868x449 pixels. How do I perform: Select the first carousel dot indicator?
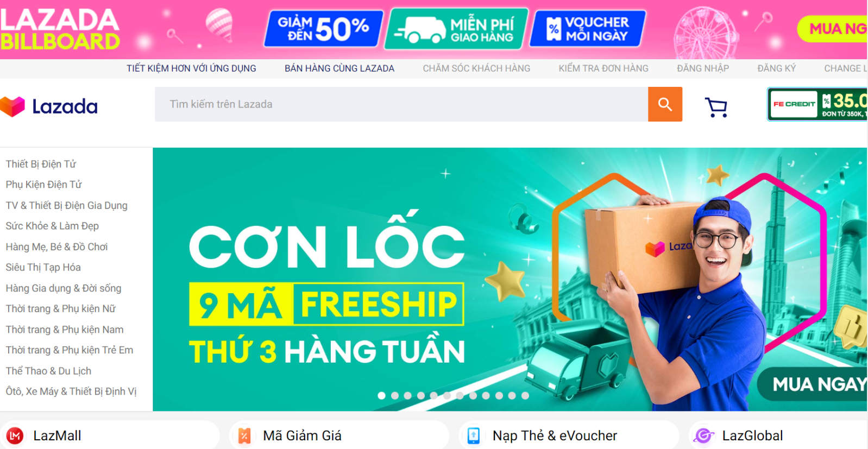click(382, 396)
